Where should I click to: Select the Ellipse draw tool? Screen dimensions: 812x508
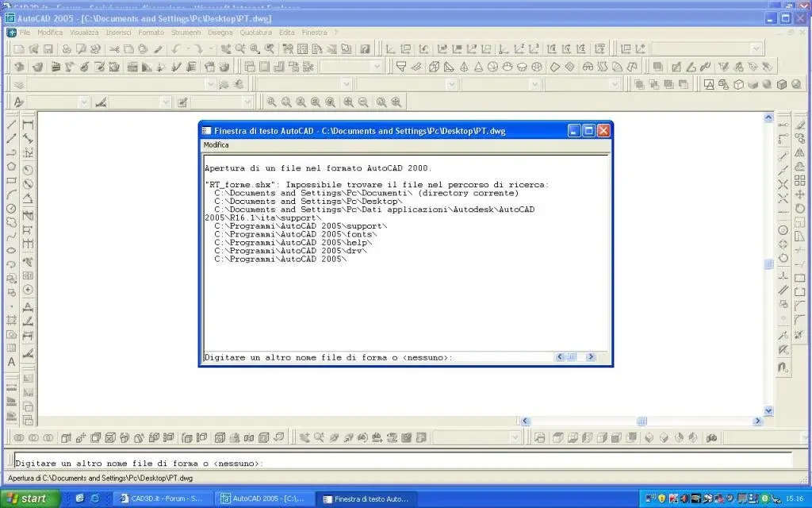[11, 250]
